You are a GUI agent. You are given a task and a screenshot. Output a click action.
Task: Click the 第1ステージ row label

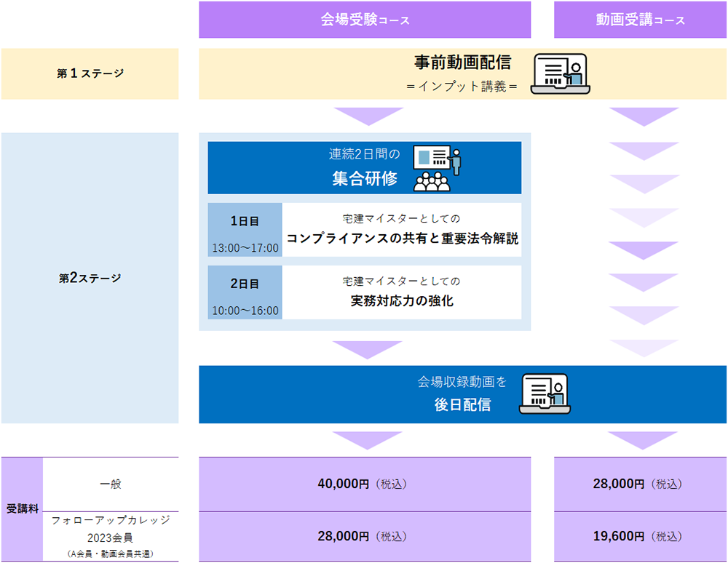click(x=90, y=73)
